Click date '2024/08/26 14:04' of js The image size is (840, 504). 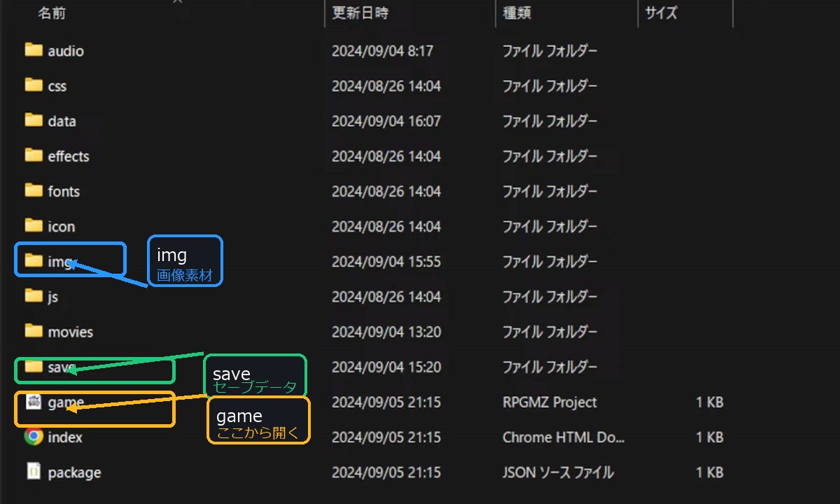pyautogui.click(x=386, y=297)
